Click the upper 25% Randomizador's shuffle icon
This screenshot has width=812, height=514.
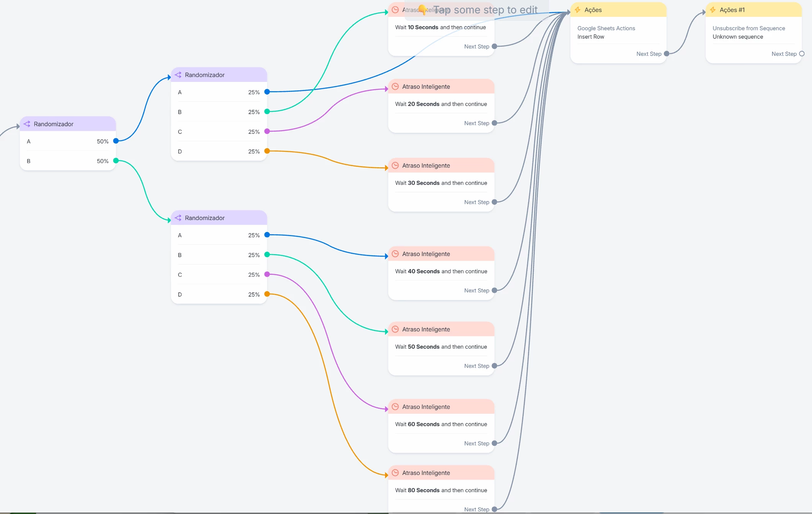point(178,75)
